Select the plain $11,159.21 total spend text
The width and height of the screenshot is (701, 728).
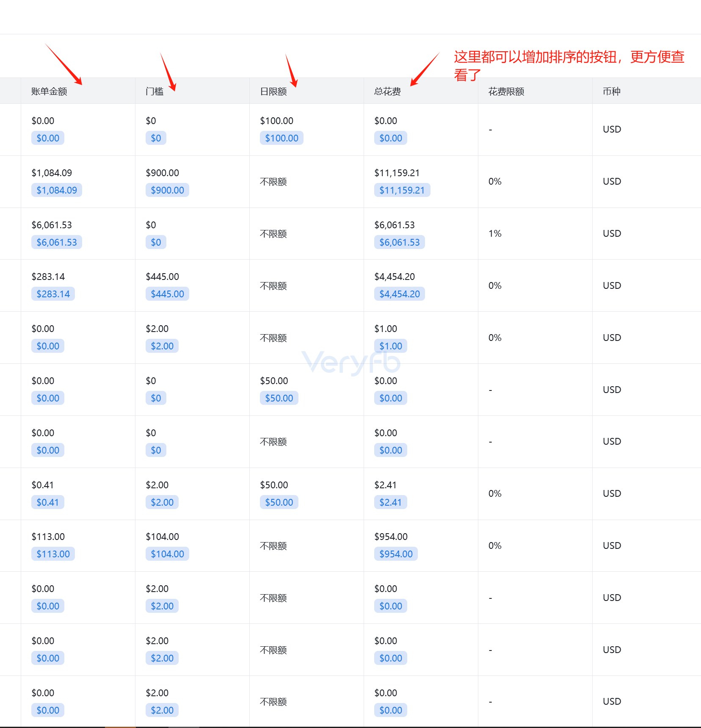(x=397, y=173)
